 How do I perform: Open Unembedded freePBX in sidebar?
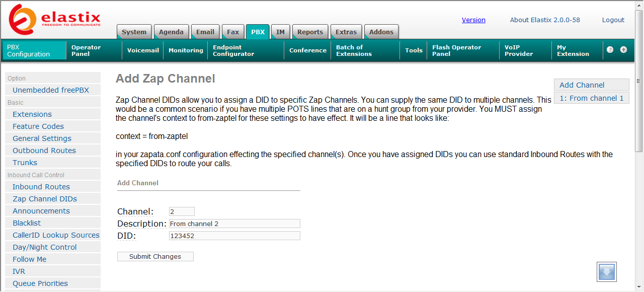pos(53,90)
